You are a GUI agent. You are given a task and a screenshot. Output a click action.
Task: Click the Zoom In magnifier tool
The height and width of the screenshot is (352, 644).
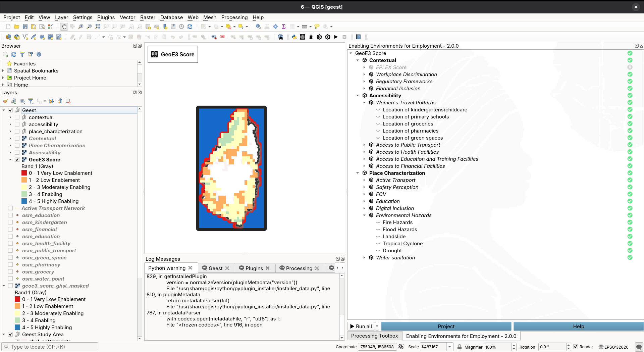[81, 27]
